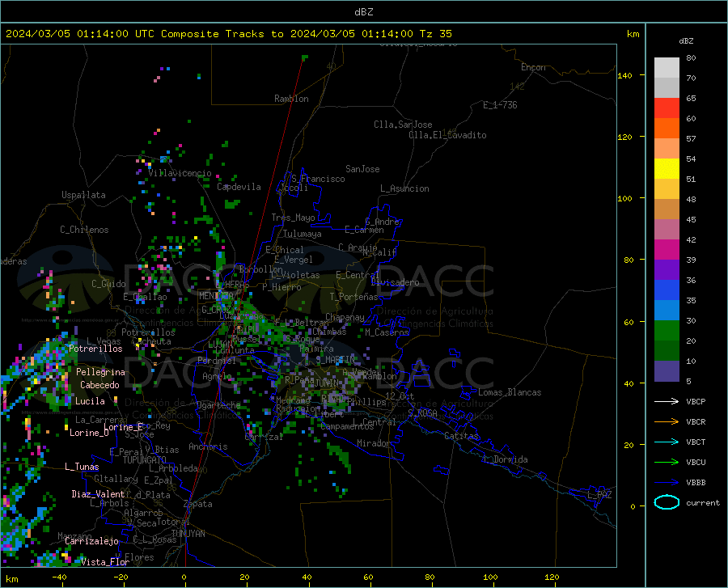Choose the darkest green swatch above 10
Image resolution: width=728 pixels, height=588 pixels.
point(667,351)
